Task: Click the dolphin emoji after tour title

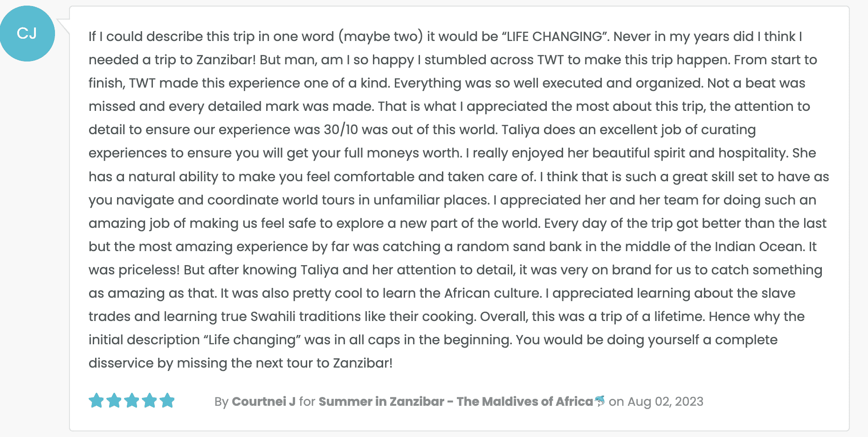Action: pos(600,401)
